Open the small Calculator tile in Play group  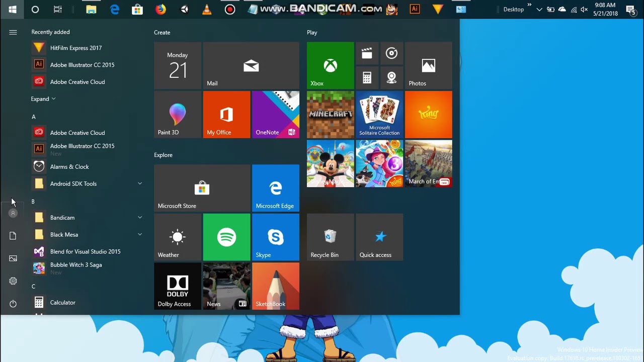click(367, 78)
